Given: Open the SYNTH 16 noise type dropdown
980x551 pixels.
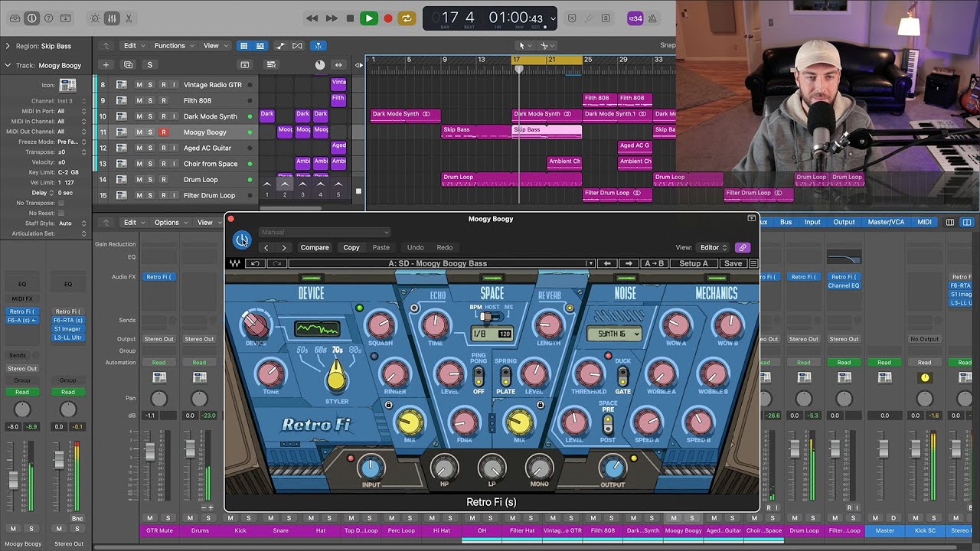Looking at the screenshot, I should tap(614, 334).
